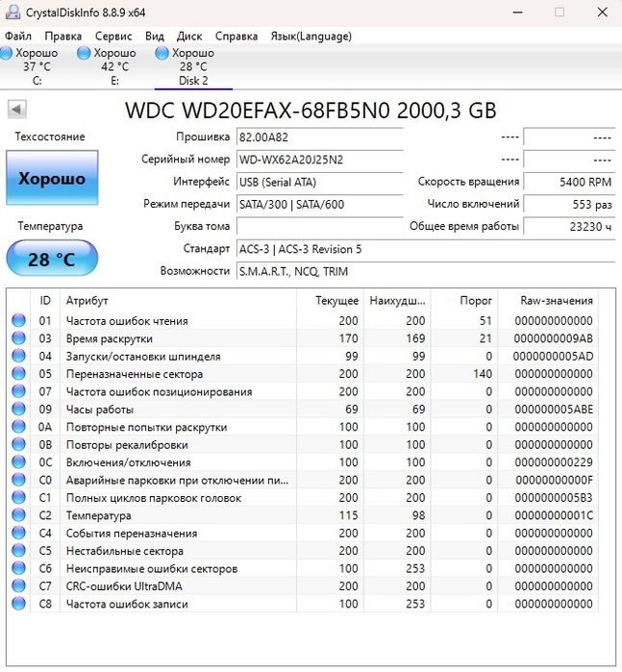Click status orb for attribute 0B
Image resolution: width=622 pixels, height=672 pixels.
point(18,444)
